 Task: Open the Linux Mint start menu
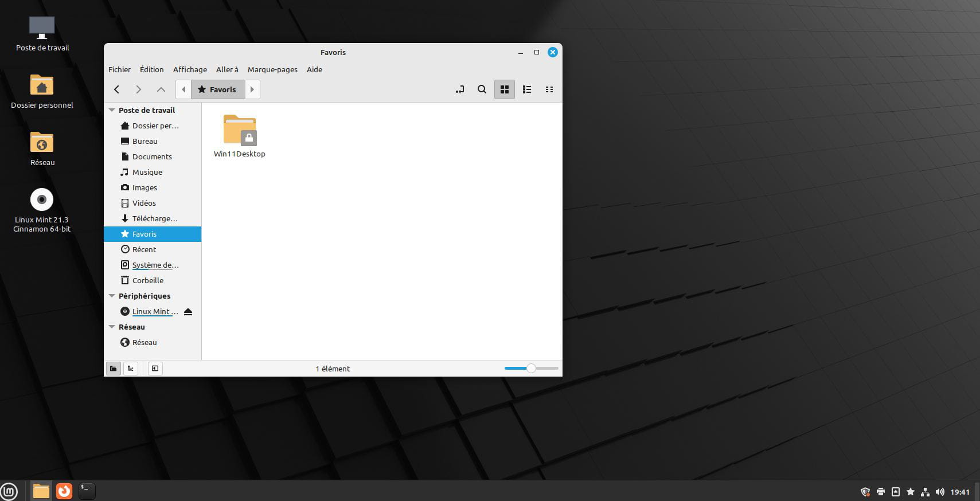[x=9, y=491]
